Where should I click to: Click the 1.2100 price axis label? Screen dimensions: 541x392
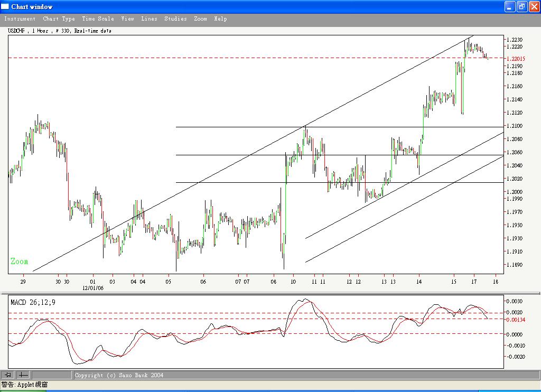[515, 126]
